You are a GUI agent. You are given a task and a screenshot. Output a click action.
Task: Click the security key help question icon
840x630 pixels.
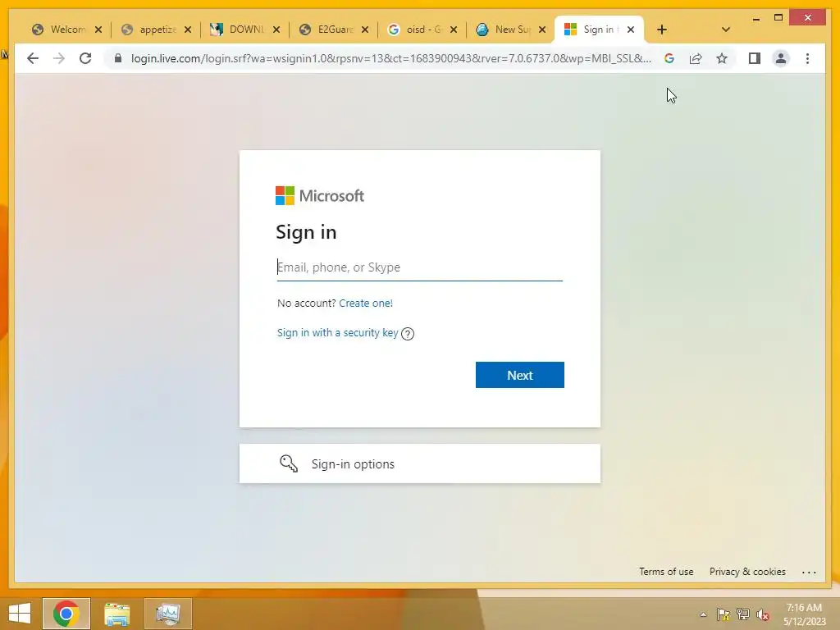point(408,334)
